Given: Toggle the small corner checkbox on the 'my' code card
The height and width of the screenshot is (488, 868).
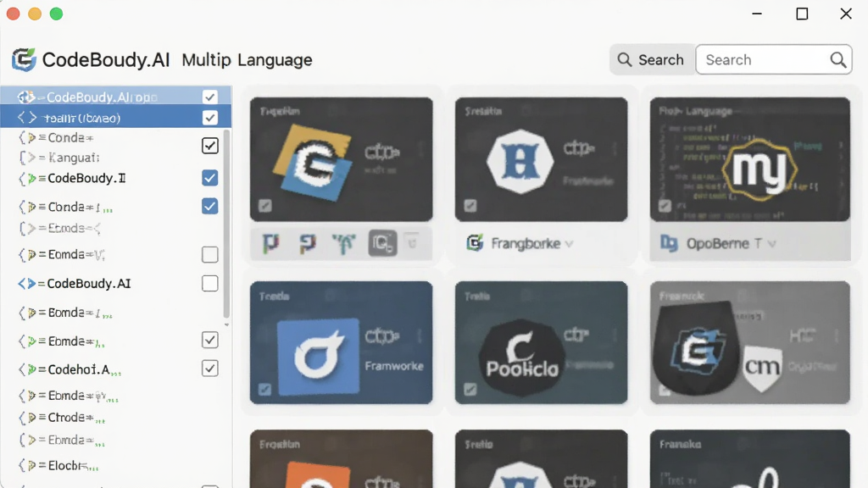Looking at the screenshot, I should point(665,206).
